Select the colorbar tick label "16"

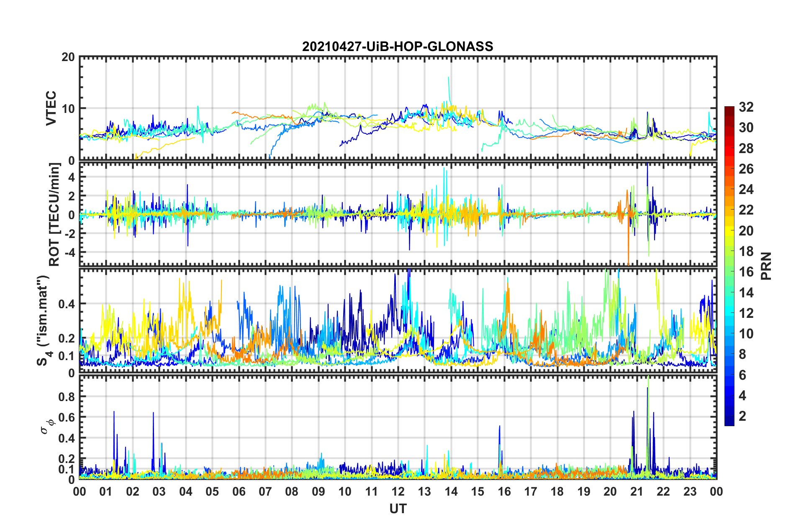(x=746, y=272)
